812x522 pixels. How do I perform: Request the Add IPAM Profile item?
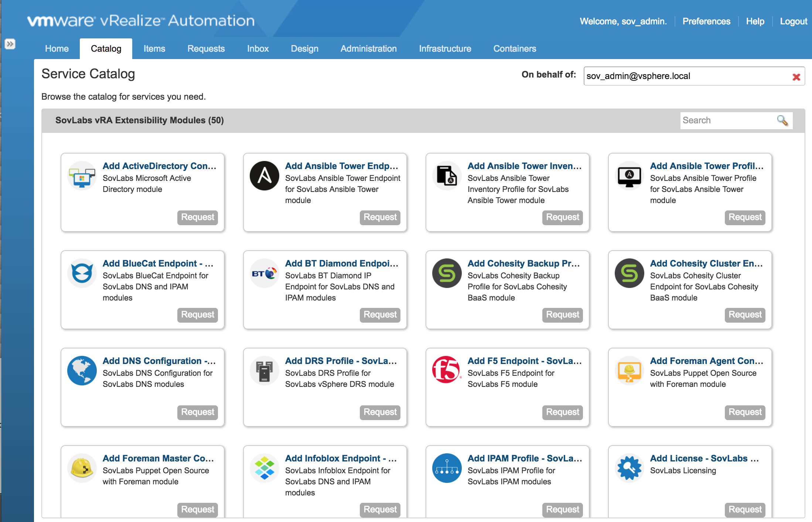point(563,510)
